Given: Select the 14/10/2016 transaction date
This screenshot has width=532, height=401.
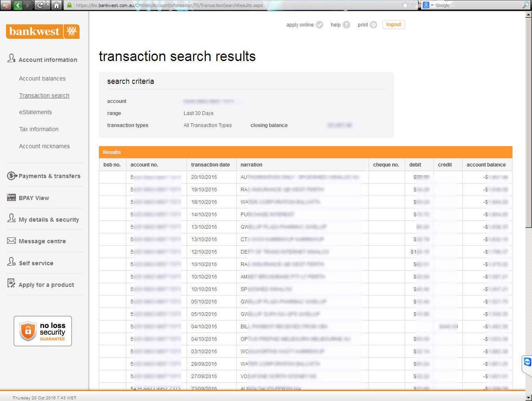Looking at the screenshot, I should [x=204, y=215].
